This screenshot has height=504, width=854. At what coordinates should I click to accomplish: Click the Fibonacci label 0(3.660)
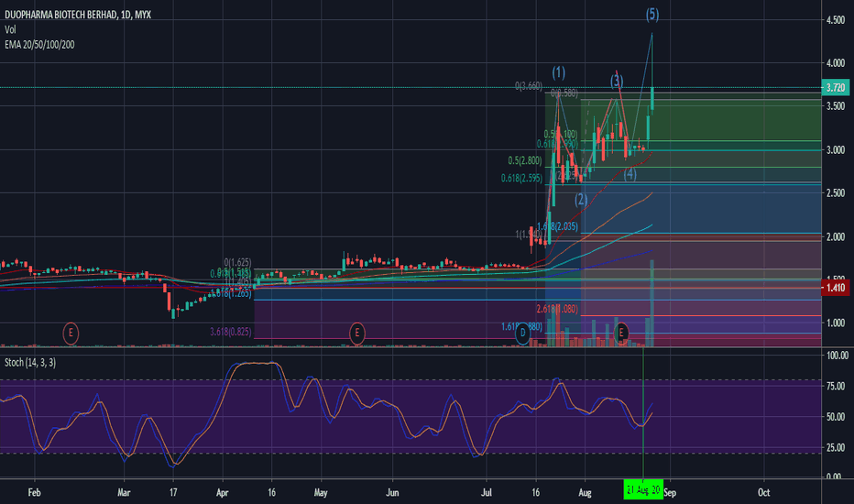pyautogui.click(x=529, y=86)
